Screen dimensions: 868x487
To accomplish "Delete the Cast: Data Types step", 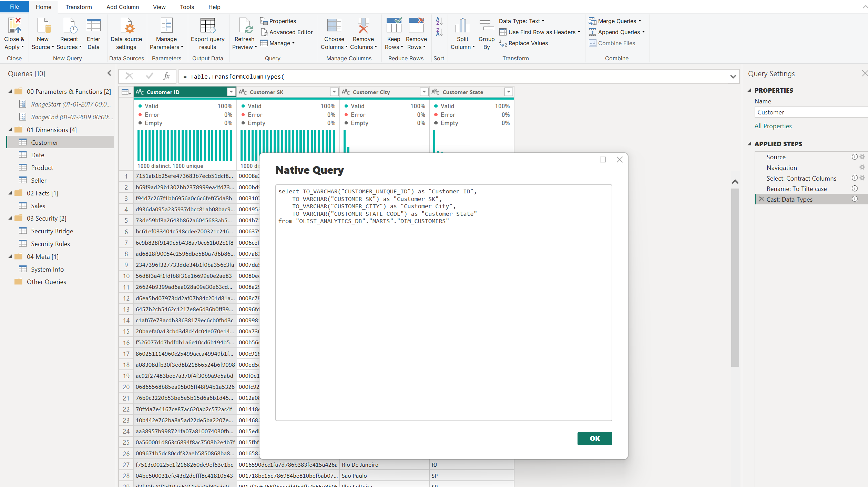I will [x=762, y=199].
